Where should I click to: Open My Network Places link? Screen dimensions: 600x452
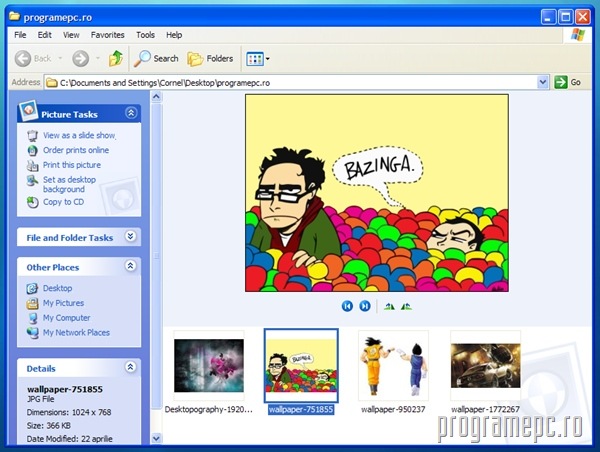tap(76, 333)
